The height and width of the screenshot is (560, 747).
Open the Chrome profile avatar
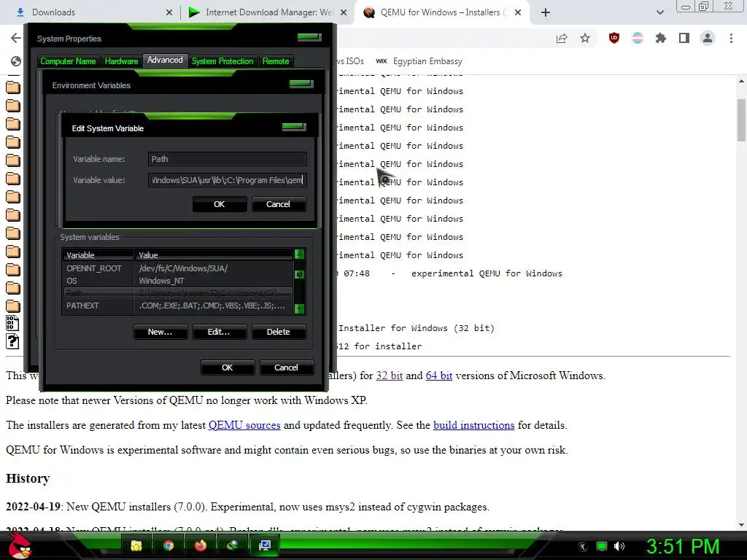point(708,38)
